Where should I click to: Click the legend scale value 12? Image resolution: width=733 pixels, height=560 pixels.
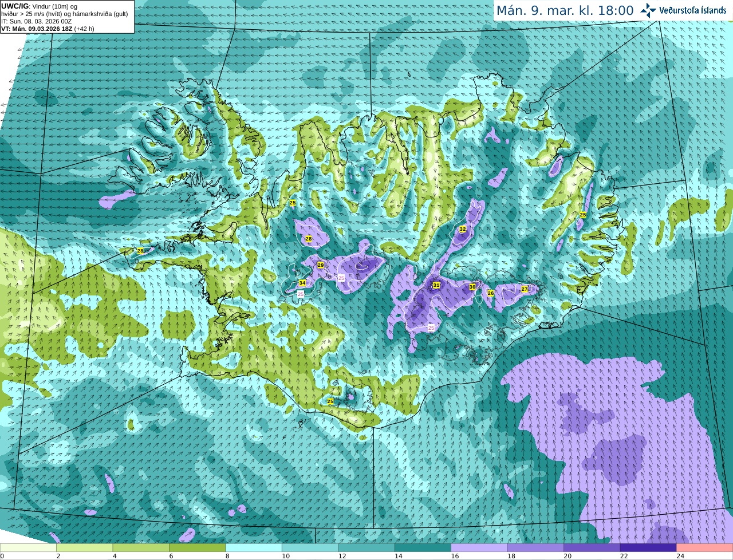(x=342, y=556)
